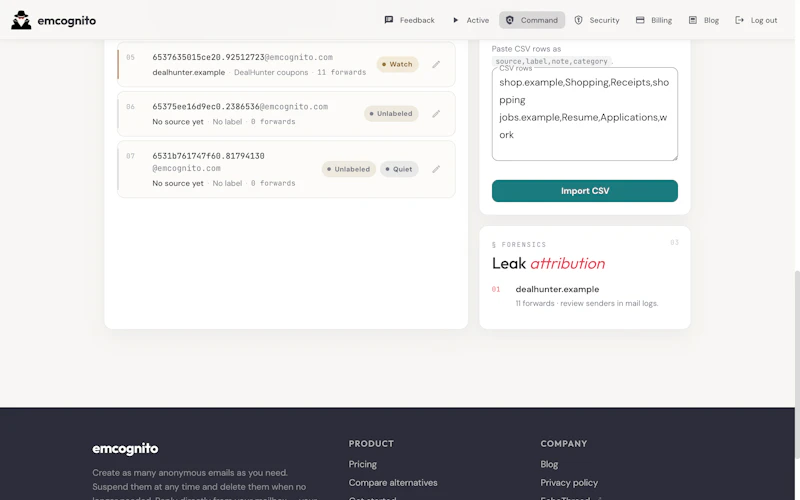Click the CSV textarea resize handle

[674, 158]
